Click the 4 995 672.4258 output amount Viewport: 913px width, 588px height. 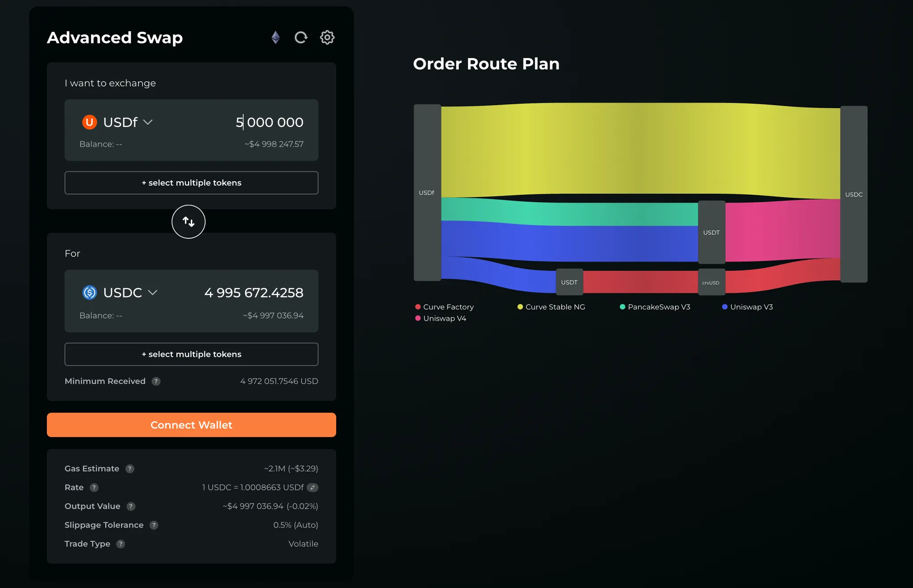[x=254, y=293]
